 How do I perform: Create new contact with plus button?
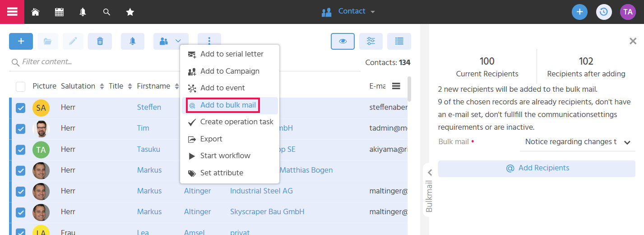[x=21, y=41]
